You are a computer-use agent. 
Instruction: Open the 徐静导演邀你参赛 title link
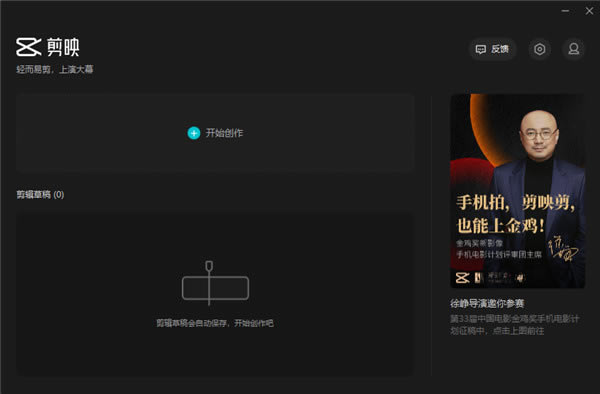[x=487, y=304]
